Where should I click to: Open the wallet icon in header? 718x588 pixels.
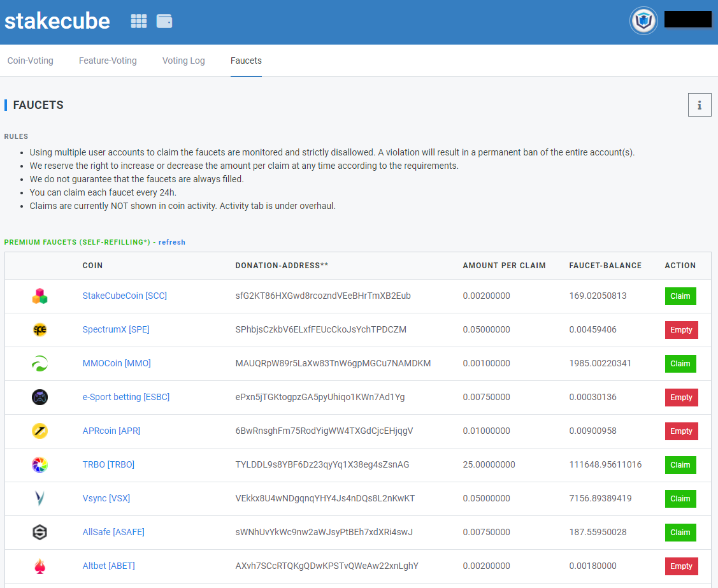[x=164, y=21]
